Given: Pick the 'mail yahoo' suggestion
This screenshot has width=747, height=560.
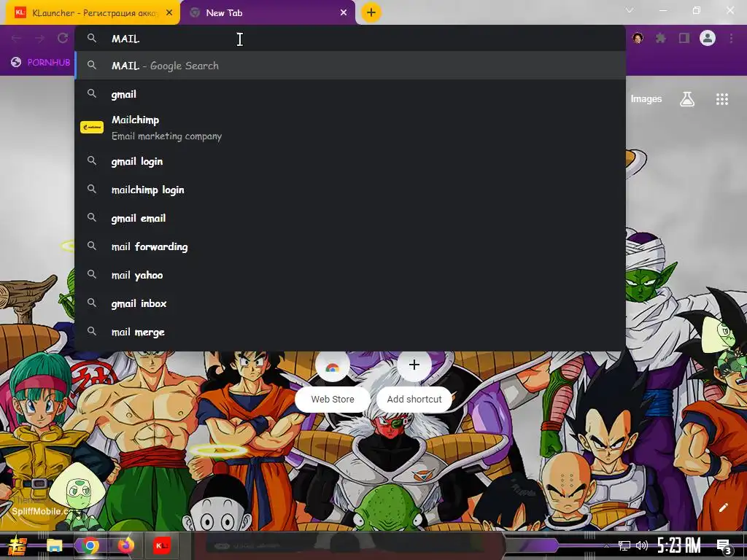Looking at the screenshot, I should 349,275.
